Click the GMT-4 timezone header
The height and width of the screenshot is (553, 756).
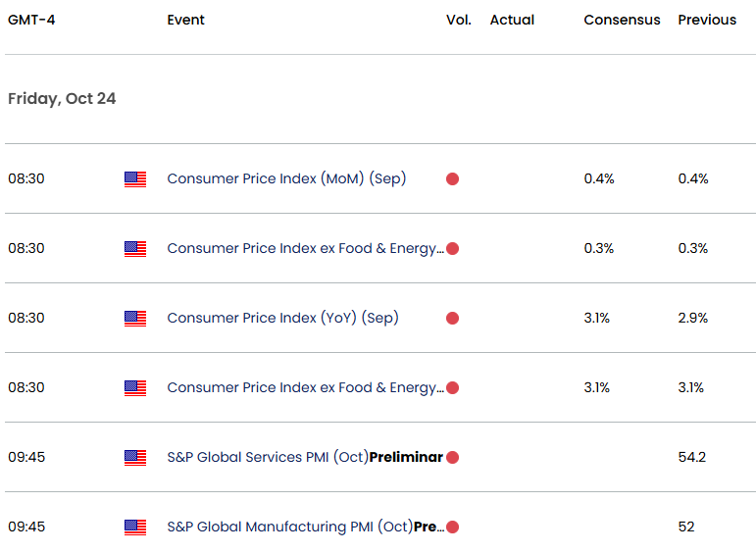pos(31,20)
